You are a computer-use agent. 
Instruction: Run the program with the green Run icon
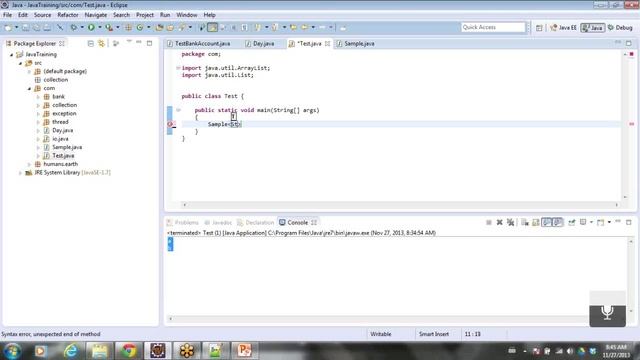point(91,28)
